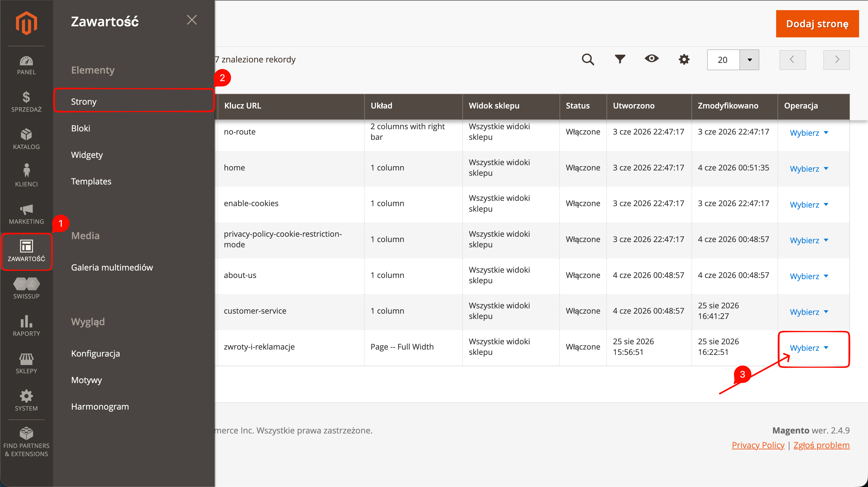
Task: Click the Privacy Policy footer link
Action: click(x=758, y=445)
